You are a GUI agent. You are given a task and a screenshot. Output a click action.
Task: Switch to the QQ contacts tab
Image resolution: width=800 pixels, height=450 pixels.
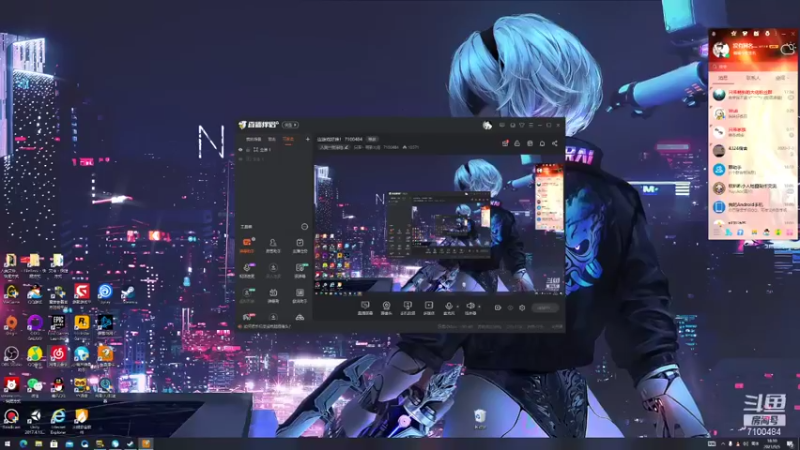pos(753,78)
